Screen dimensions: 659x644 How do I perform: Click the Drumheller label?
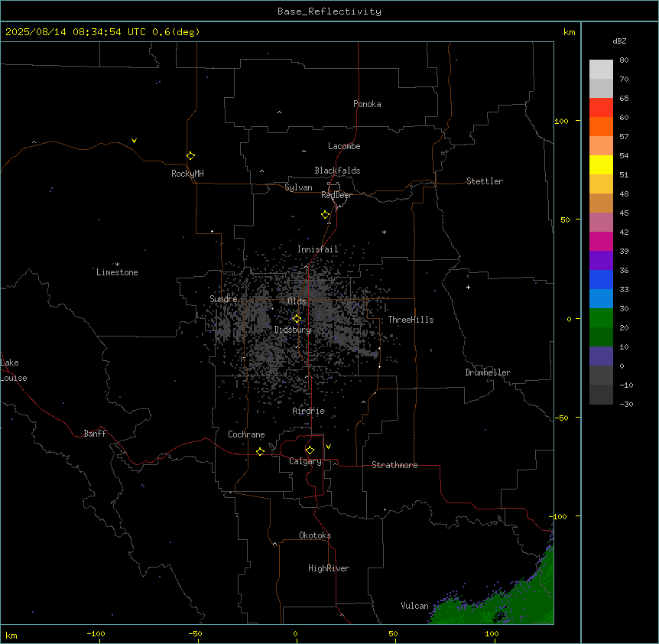tap(488, 372)
